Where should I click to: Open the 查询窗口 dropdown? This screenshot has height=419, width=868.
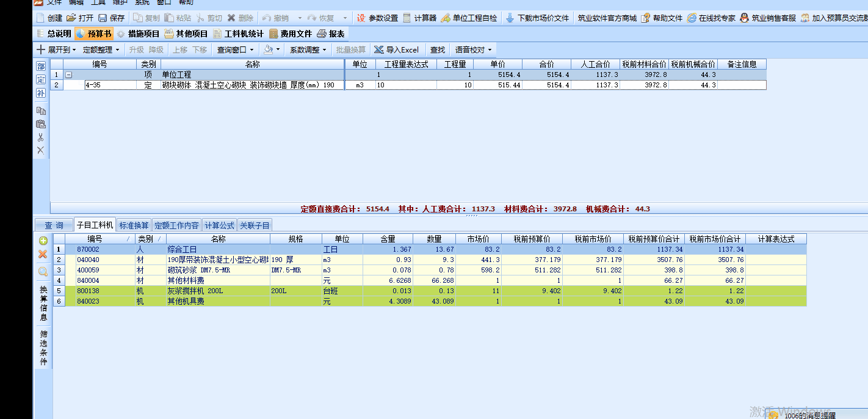click(236, 49)
